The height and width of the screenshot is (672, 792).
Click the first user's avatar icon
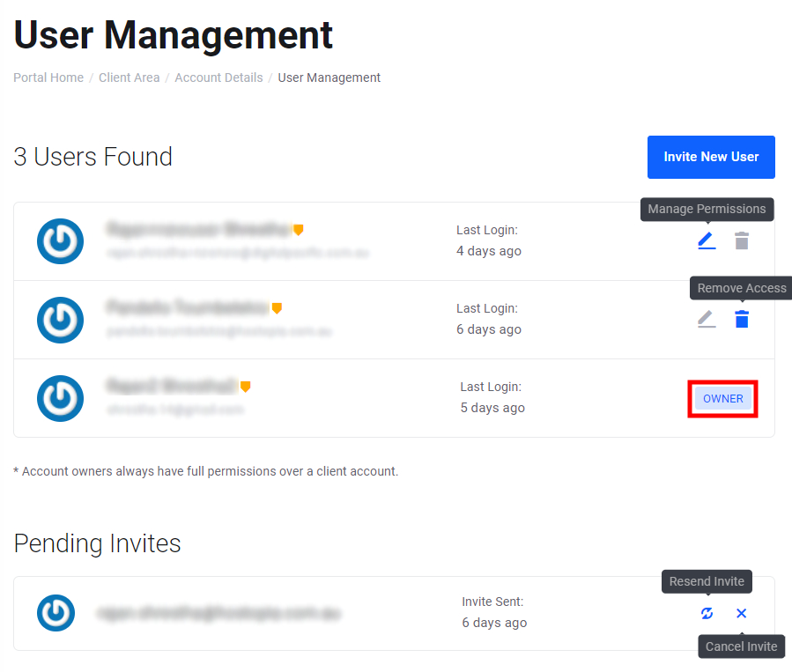(x=60, y=241)
